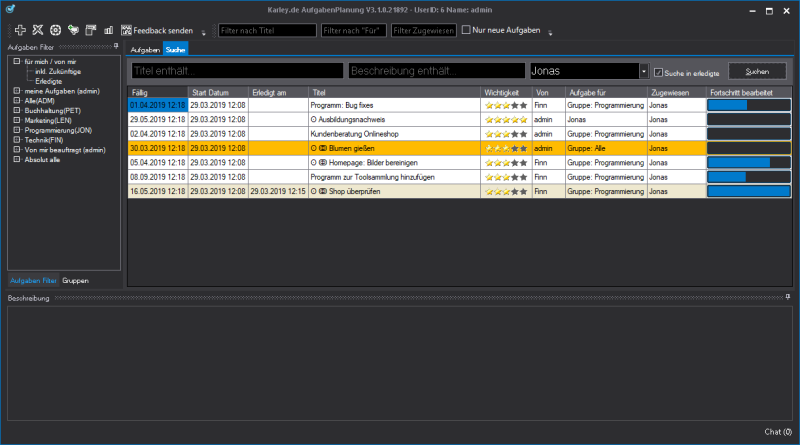Click the Beschreibung text area
Viewport: 800px width, 445px height.
tap(399, 363)
